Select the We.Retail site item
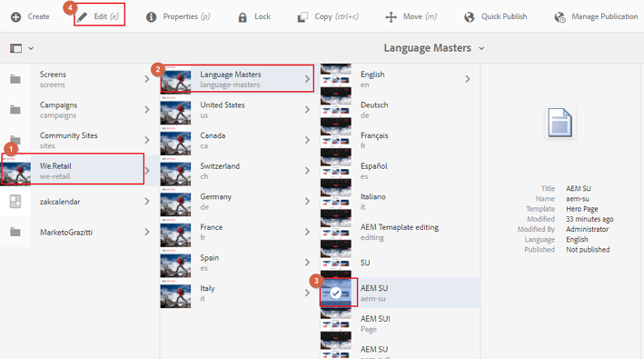This screenshot has width=644, height=359. [73, 171]
